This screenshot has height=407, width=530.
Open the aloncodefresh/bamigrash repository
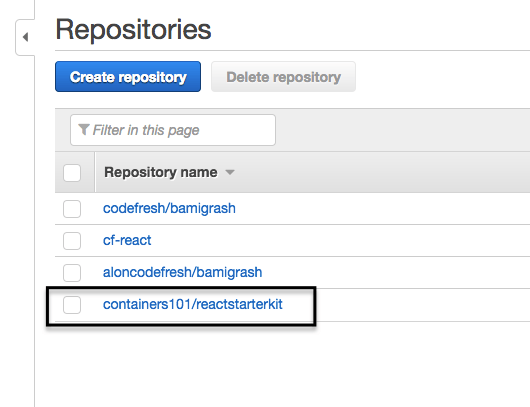[x=183, y=272]
